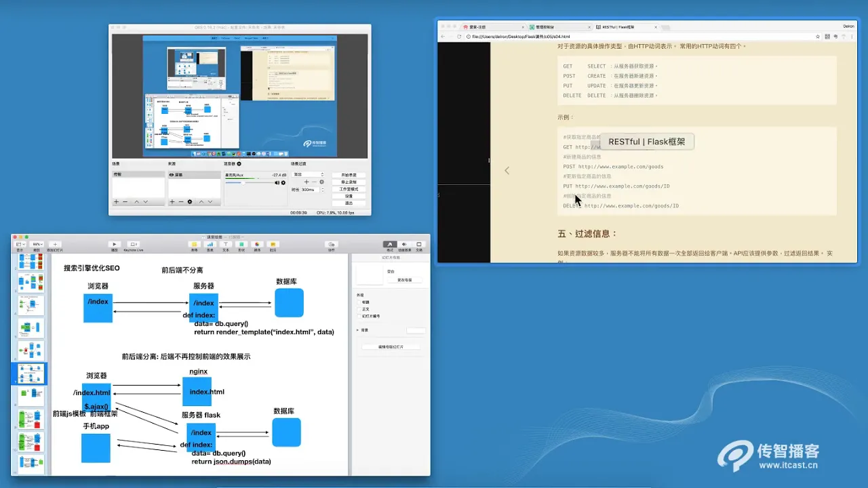Image resolution: width=868 pixels, height=488 pixels.
Task: Add a new source in OBS
Action: (x=172, y=202)
